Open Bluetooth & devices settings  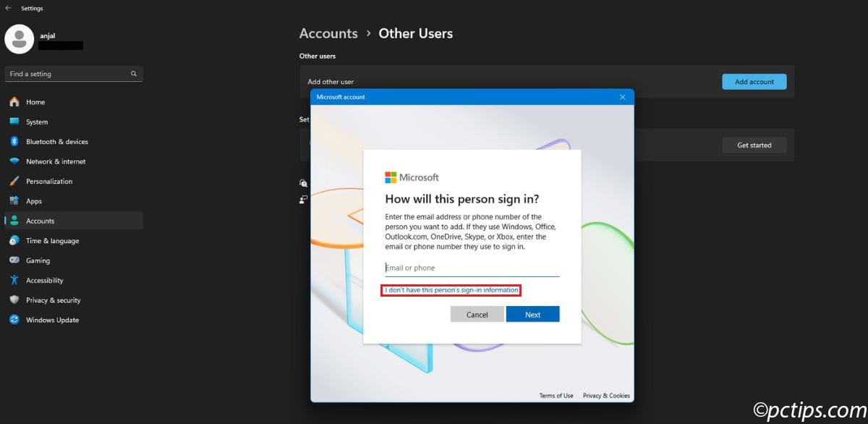point(74,142)
